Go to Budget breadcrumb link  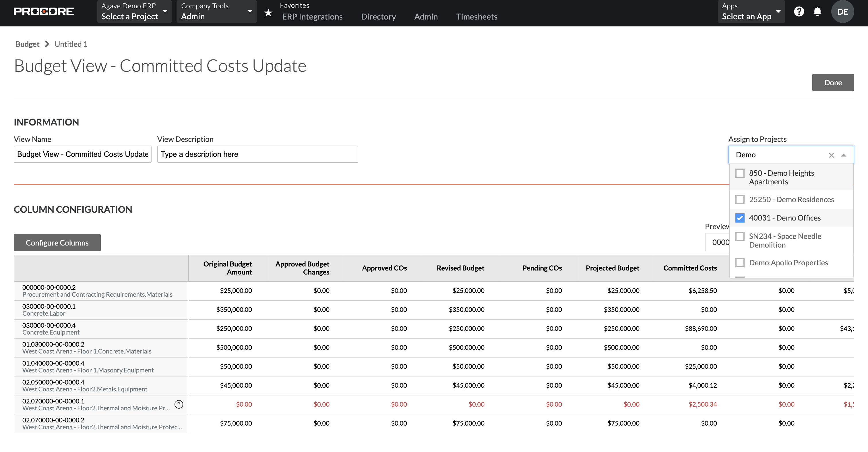click(27, 44)
